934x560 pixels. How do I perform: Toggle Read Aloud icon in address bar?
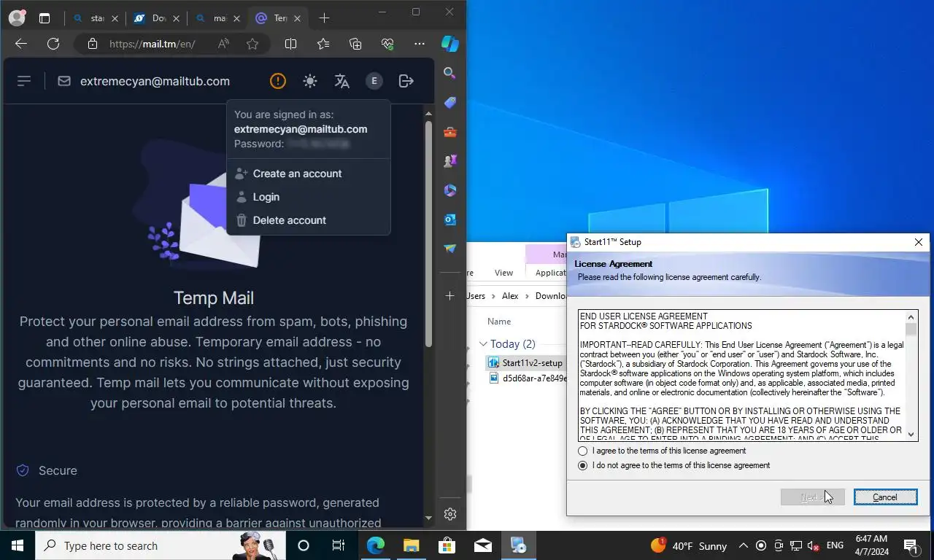(x=223, y=44)
